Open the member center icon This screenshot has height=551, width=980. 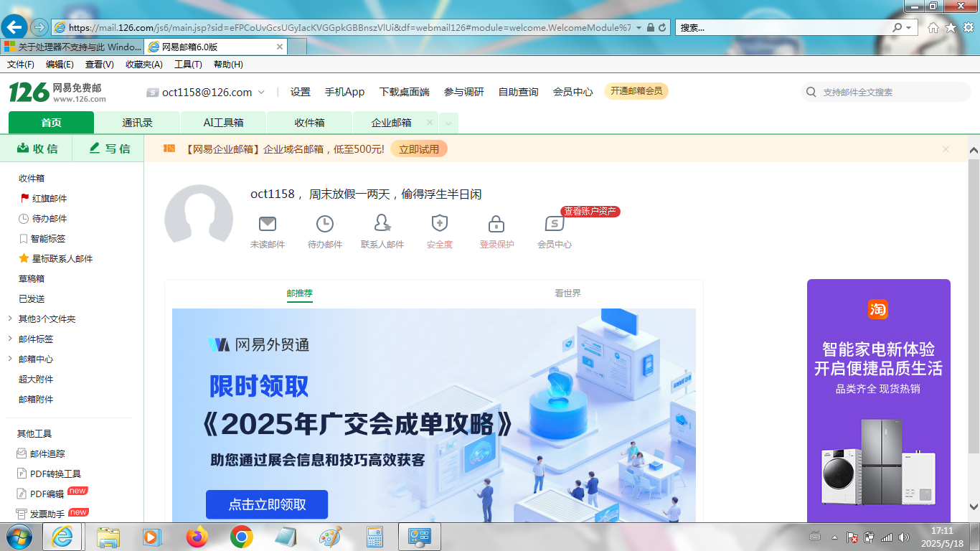coord(554,223)
